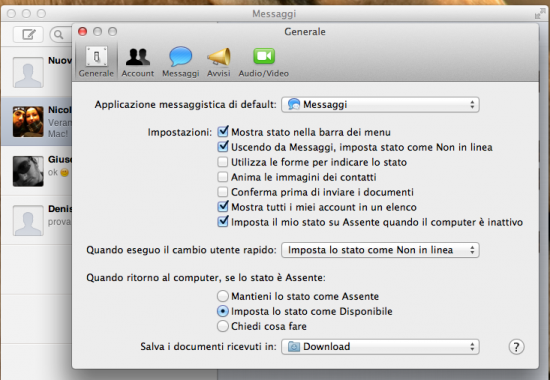Viewport: 550px width, 380px height.
Task: Open the fast user switching status dropdown
Action: tap(380, 250)
